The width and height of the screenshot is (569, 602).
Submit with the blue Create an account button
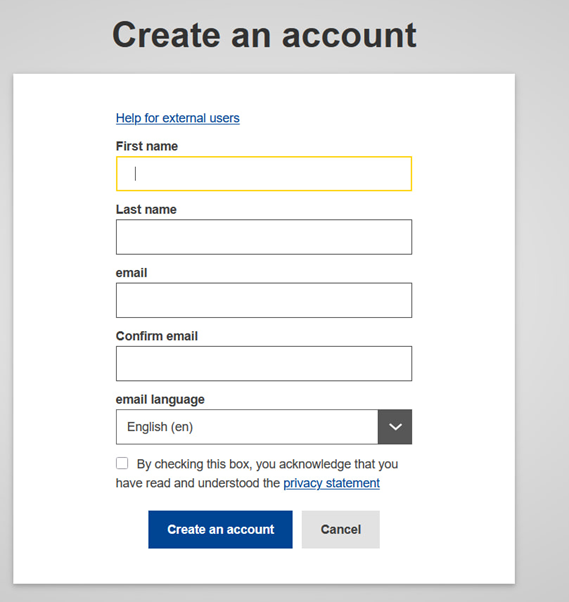pyautogui.click(x=220, y=529)
